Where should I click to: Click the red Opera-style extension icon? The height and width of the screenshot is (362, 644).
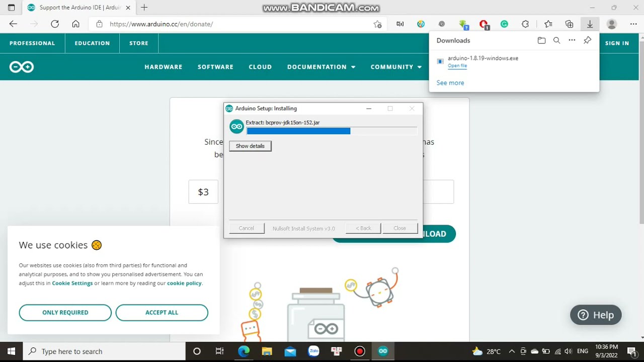484,24
